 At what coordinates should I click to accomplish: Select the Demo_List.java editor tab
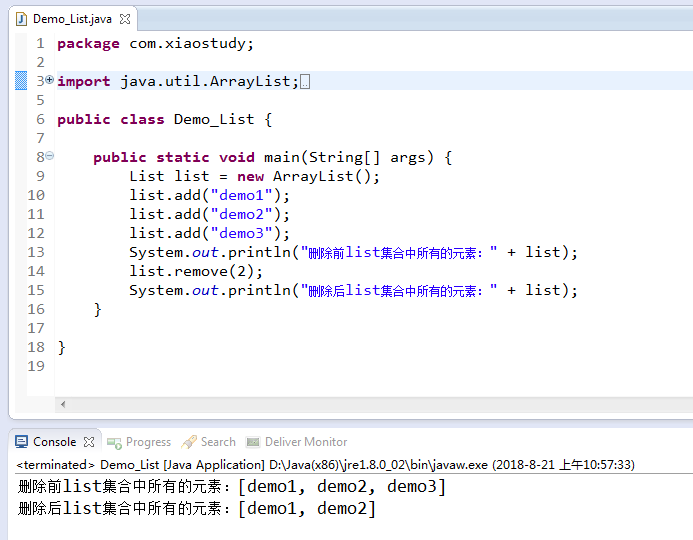(x=72, y=19)
